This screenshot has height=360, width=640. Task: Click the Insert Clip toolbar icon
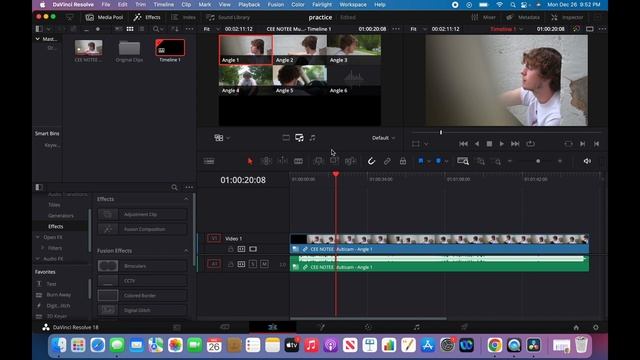(x=318, y=161)
